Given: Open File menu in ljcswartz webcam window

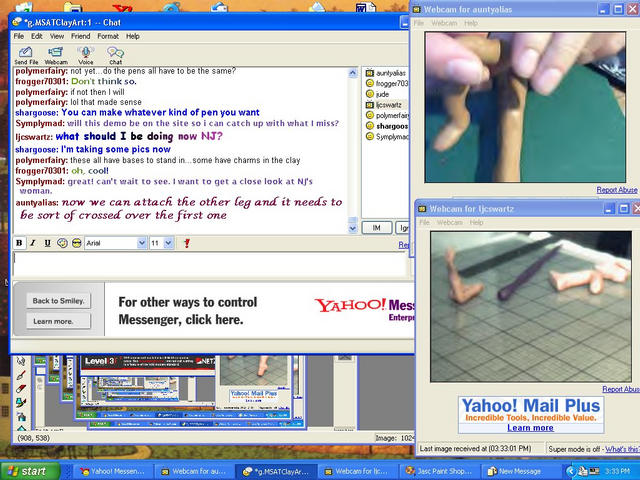Looking at the screenshot, I should [x=424, y=222].
